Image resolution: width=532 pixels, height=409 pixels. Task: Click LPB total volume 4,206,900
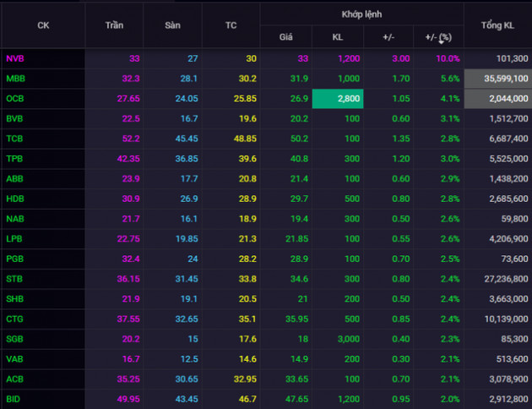(x=508, y=238)
